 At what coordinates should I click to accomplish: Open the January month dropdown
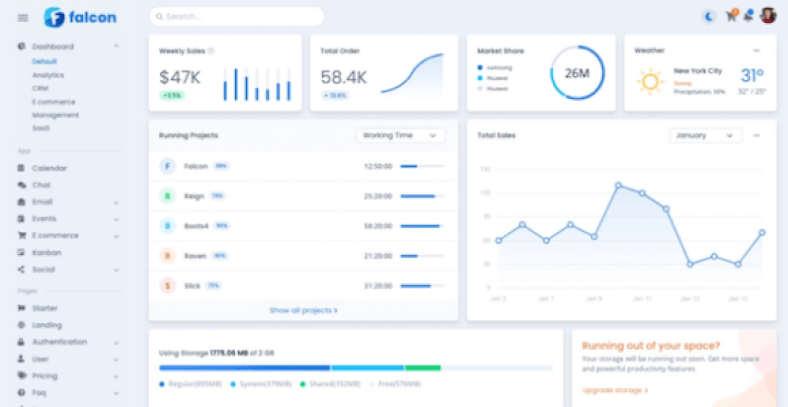705,135
